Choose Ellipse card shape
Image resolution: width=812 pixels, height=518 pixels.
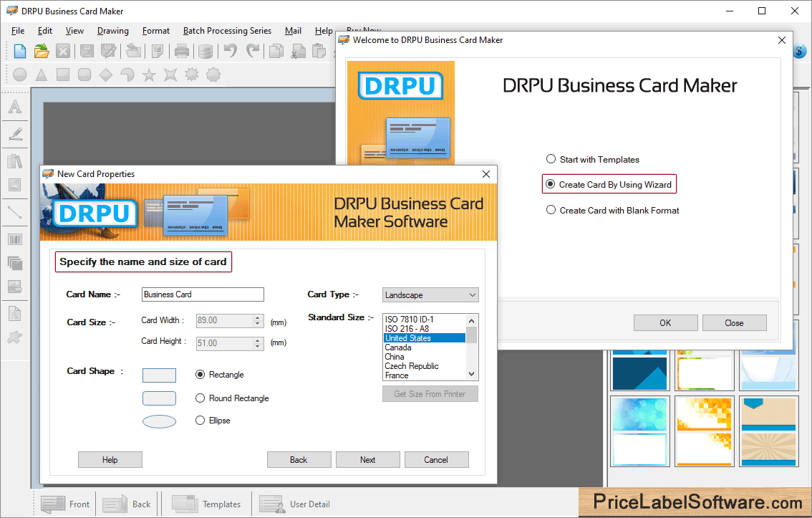pyautogui.click(x=213, y=421)
